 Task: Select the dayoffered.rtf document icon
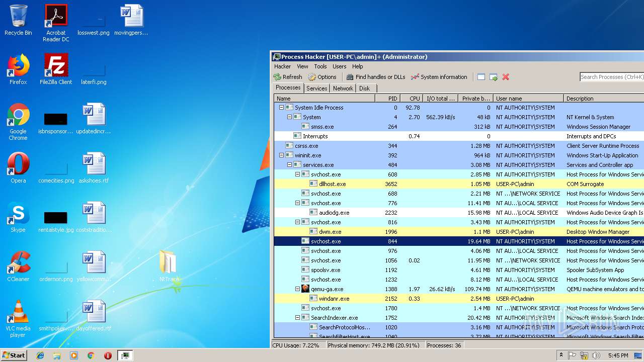[x=94, y=316]
